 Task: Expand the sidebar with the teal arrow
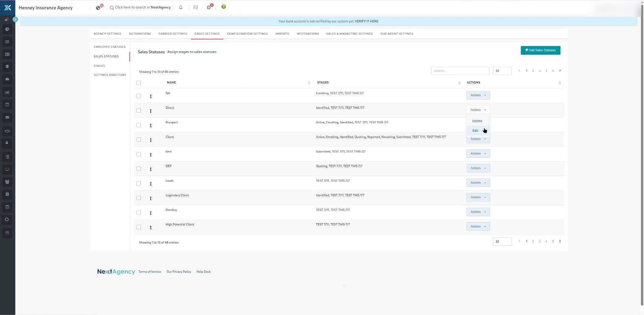(x=15, y=19)
